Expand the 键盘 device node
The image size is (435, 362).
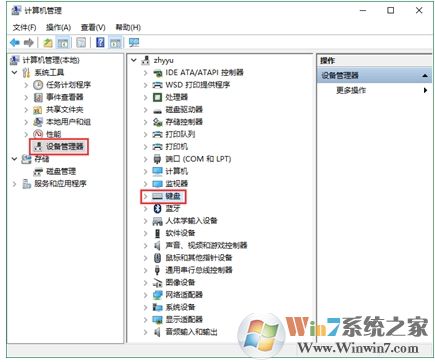[145, 196]
